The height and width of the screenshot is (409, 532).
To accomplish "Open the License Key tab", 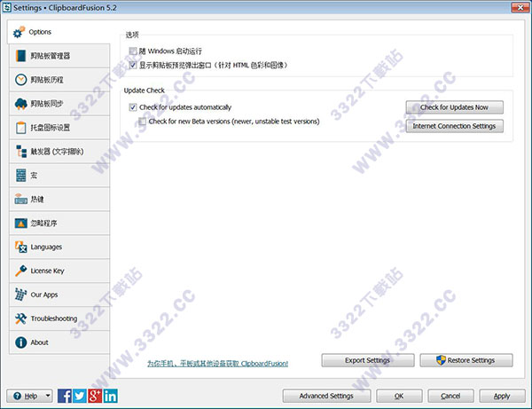I will 59,271.
